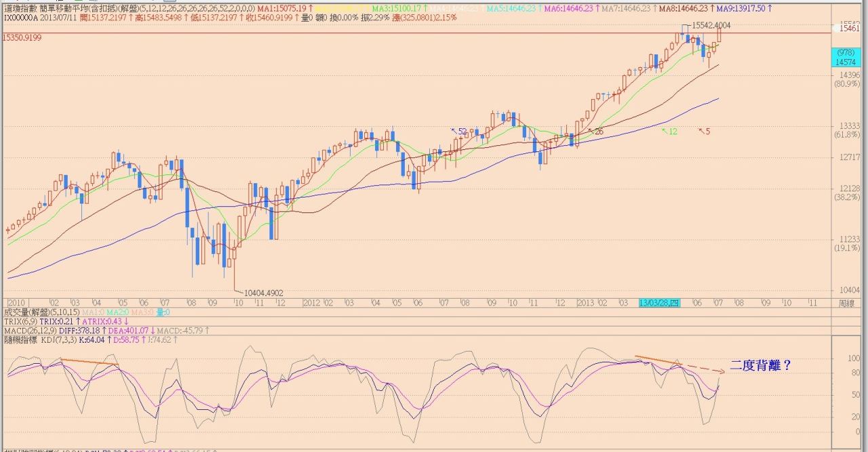Click the red 5 MA arrow marker
The image size is (868, 452).
tap(705, 131)
